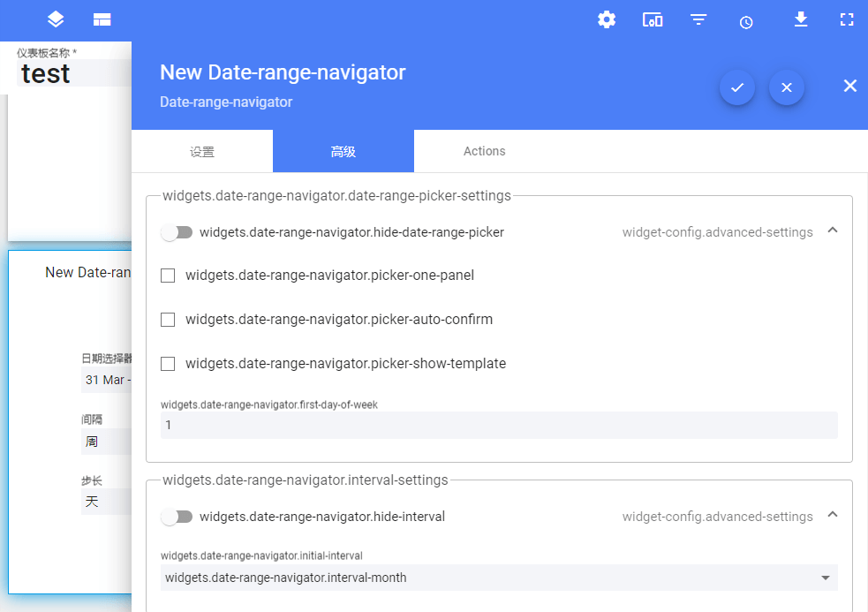Open the entity aliases devices icon
Image resolution: width=868 pixels, height=612 pixels.
coord(653,20)
